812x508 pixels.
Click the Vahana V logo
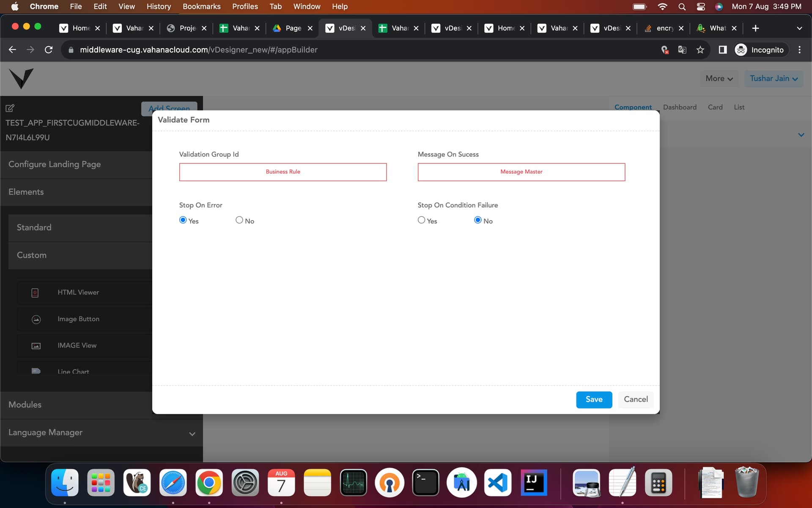[x=21, y=78]
